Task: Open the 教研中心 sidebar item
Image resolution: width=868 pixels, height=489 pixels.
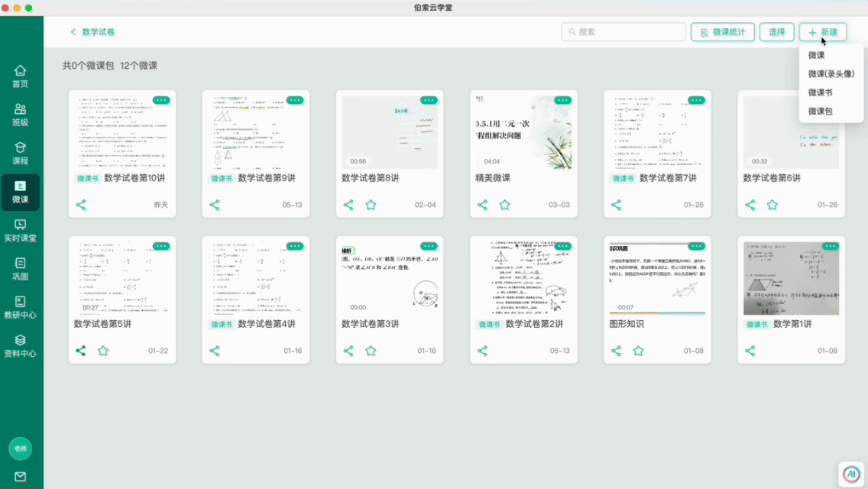Action: tap(20, 307)
